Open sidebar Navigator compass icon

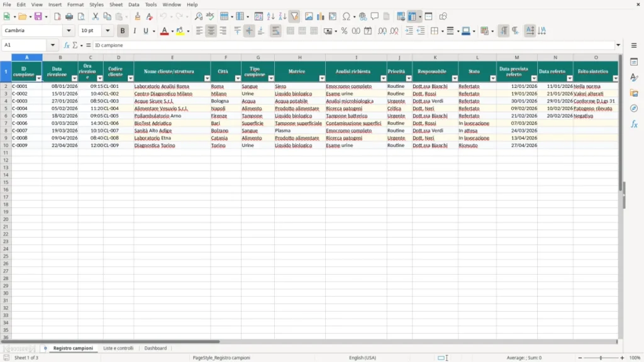click(634, 108)
